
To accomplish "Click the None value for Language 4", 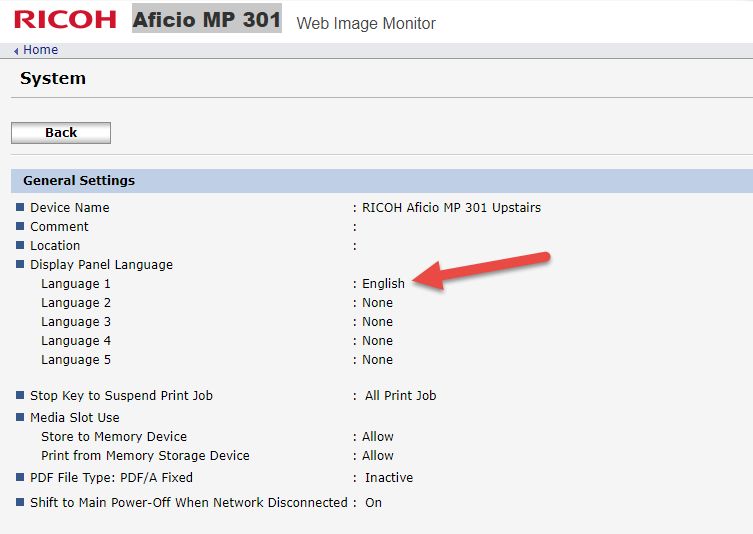I will (x=377, y=340).
